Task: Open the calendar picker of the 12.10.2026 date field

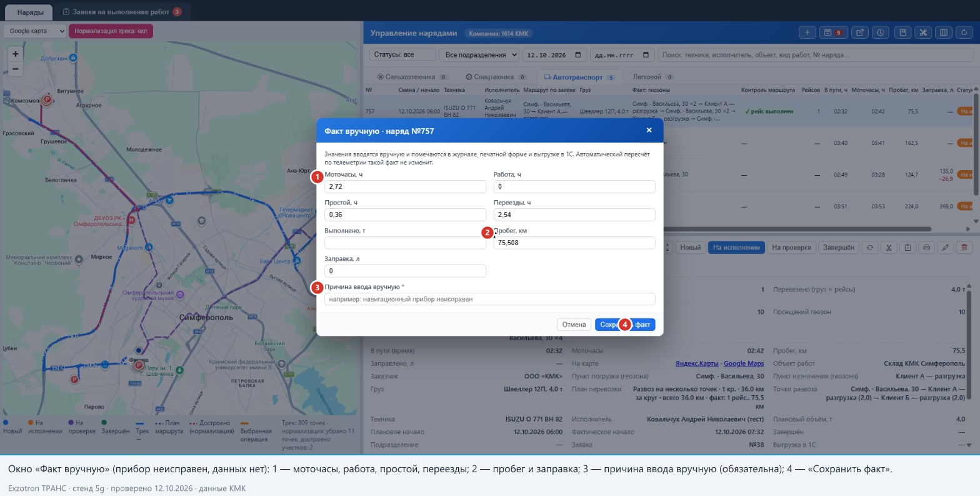Action: coord(578,55)
